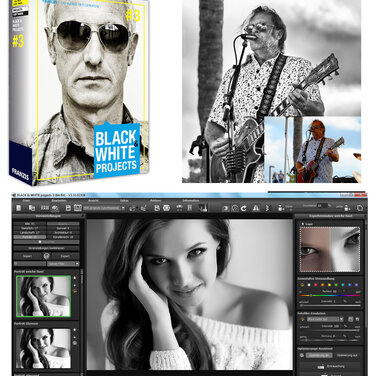This screenshot has height=376, width=376.
Task: Click the mirror flip triangle icon
Action: (256, 208)
